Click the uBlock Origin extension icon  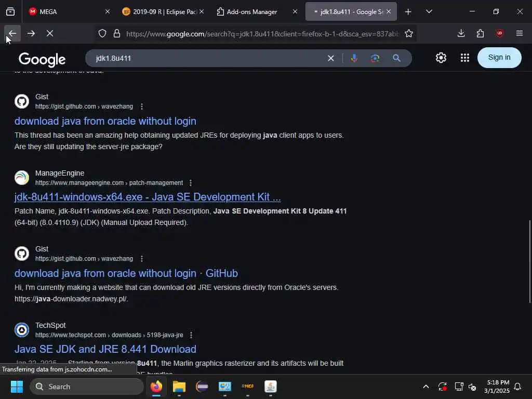tap(500, 33)
